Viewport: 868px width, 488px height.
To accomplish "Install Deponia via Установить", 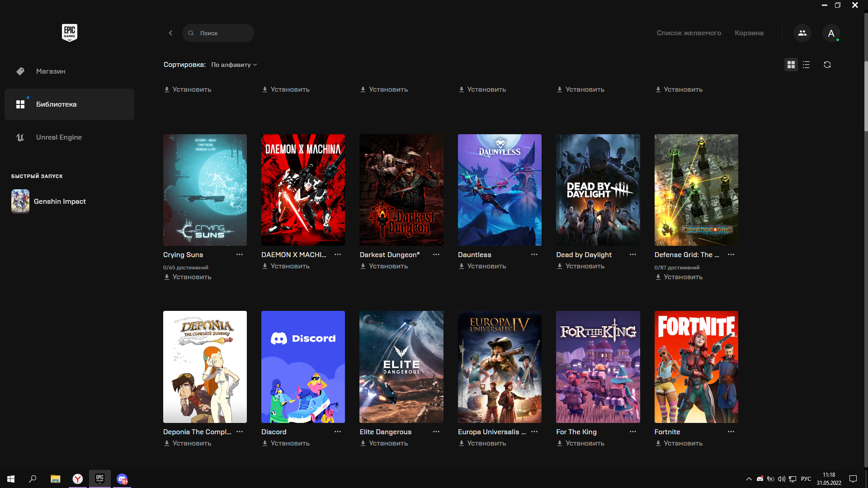I will tap(188, 443).
